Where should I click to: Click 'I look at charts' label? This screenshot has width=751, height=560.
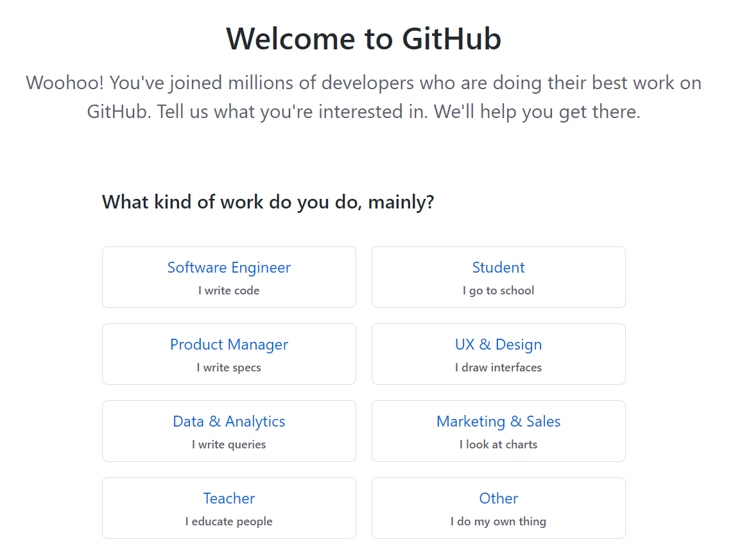click(498, 445)
